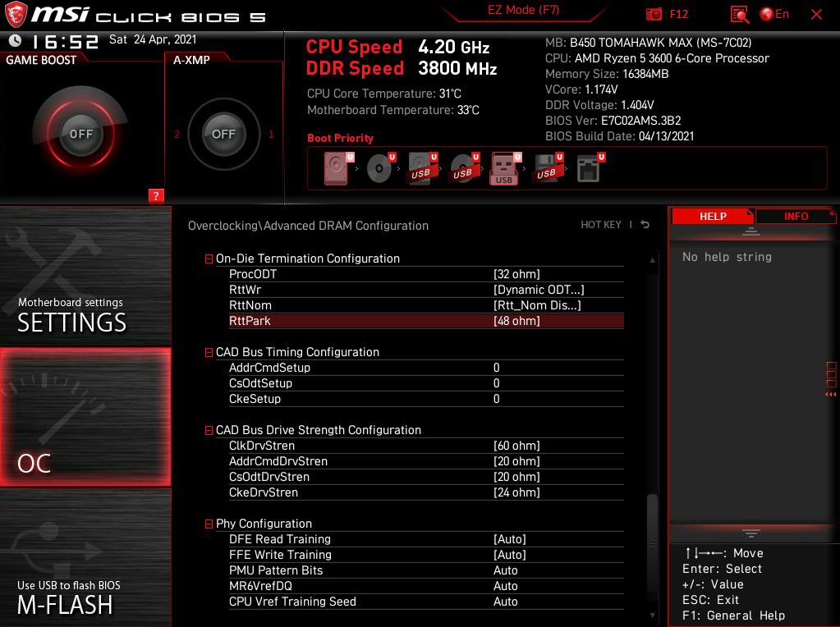
Task: Click the CkeSetup value field
Action: tap(496, 399)
